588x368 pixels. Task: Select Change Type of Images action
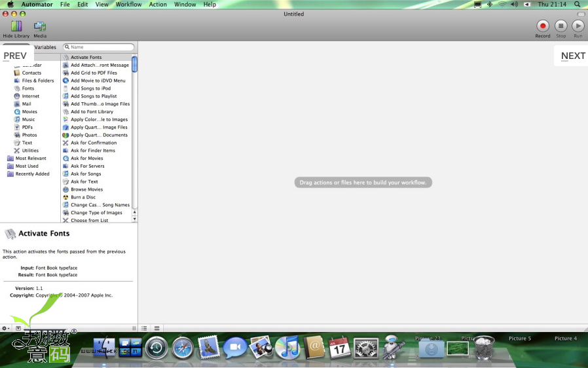pos(96,213)
